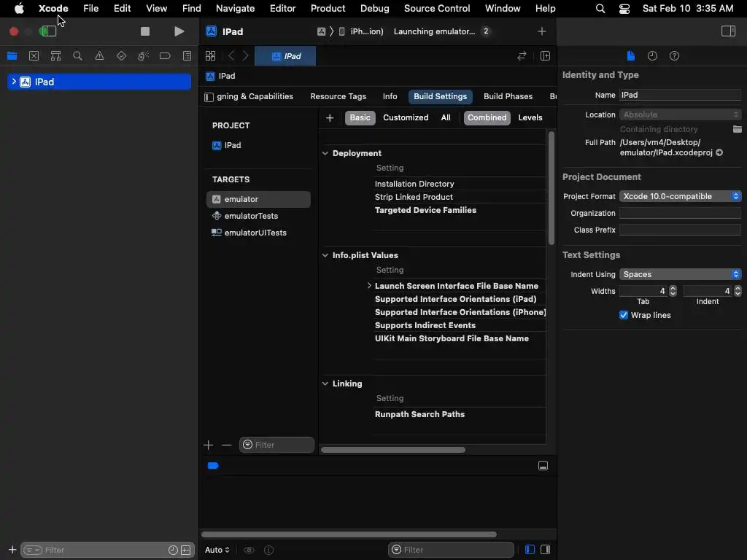Viewport: 747px width, 560px height.
Task: Switch to Levels view
Action: tap(530, 117)
